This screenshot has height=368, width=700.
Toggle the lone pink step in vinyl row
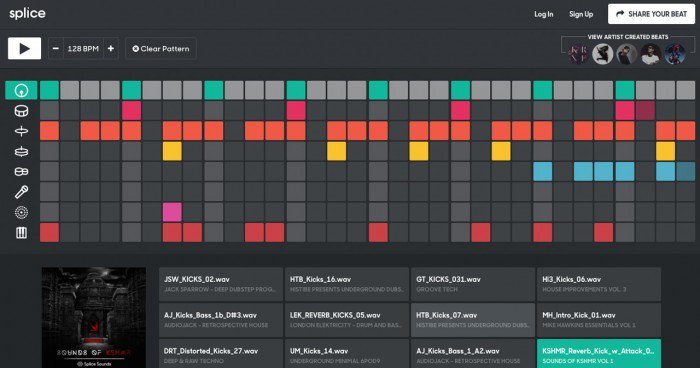click(172, 213)
